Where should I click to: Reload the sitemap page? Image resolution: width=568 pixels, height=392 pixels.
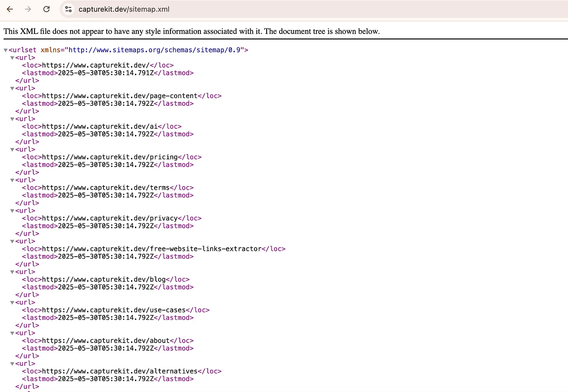[x=47, y=9]
